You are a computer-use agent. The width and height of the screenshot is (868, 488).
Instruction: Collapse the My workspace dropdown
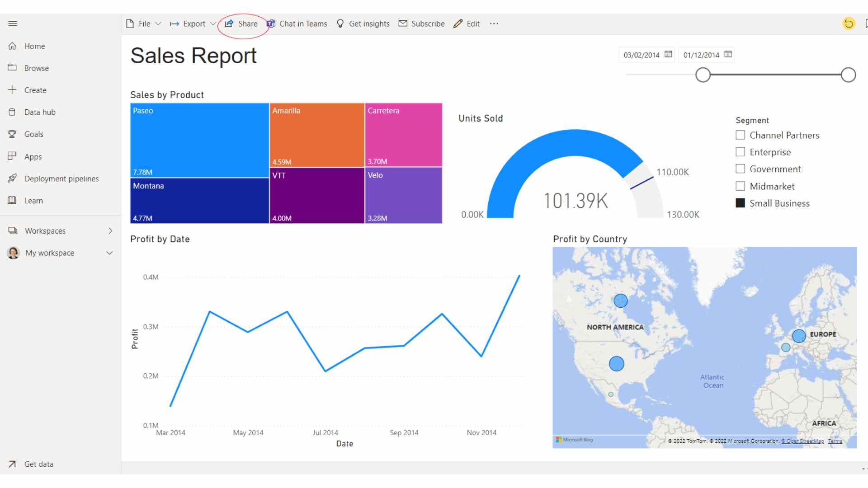click(109, 253)
